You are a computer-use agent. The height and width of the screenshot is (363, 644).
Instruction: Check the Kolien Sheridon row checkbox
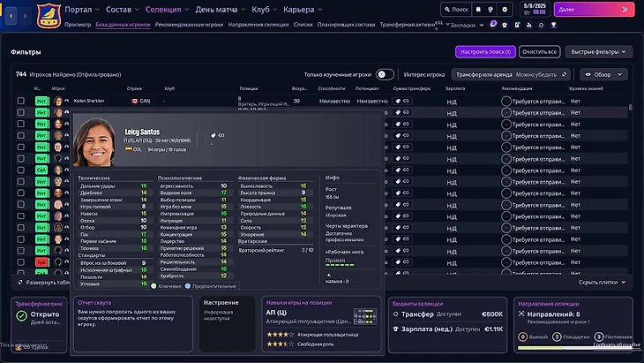[21, 101]
